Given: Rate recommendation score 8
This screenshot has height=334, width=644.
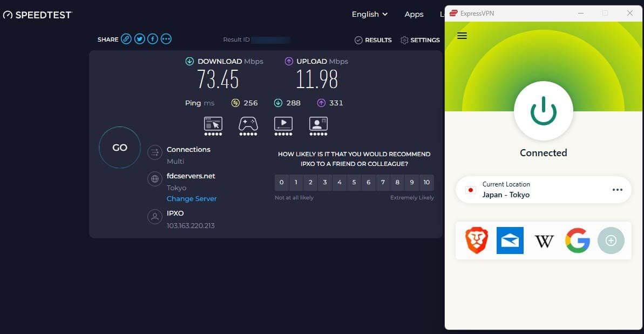Looking at the screenshot, I should pyautogui.click(x=397, y=183).
